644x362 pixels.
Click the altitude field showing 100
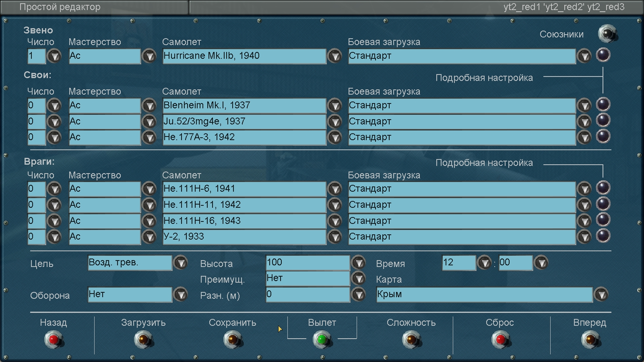click(308, 263)
